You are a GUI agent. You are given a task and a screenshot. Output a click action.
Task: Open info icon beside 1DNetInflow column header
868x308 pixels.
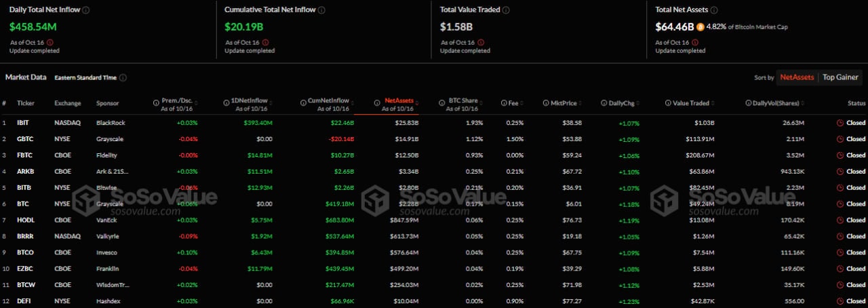coord(226,103)
